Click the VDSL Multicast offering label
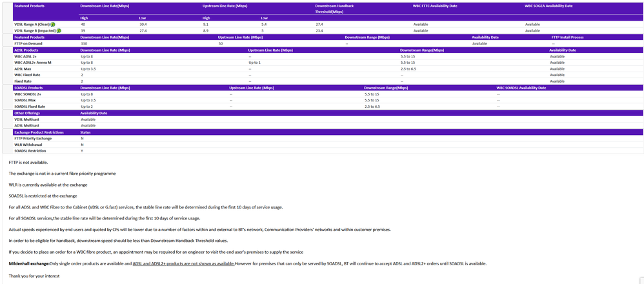Viewport: 644px width, 284px height. 26,119
